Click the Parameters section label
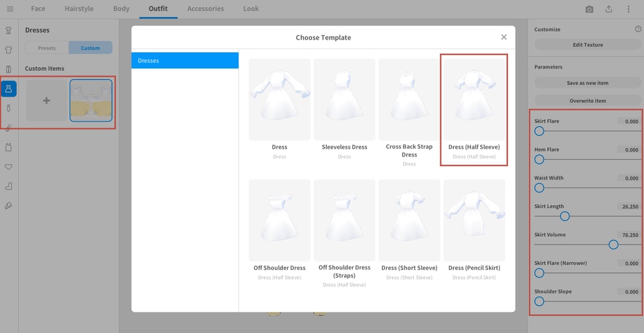 click(x=548, y=67)
